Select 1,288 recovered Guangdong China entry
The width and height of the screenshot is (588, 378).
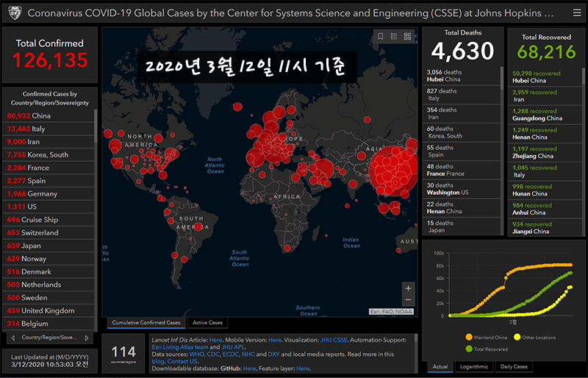point(545,115)
